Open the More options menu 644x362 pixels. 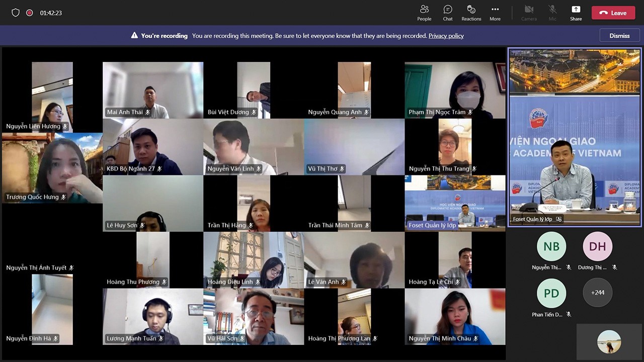coord(495,13)
